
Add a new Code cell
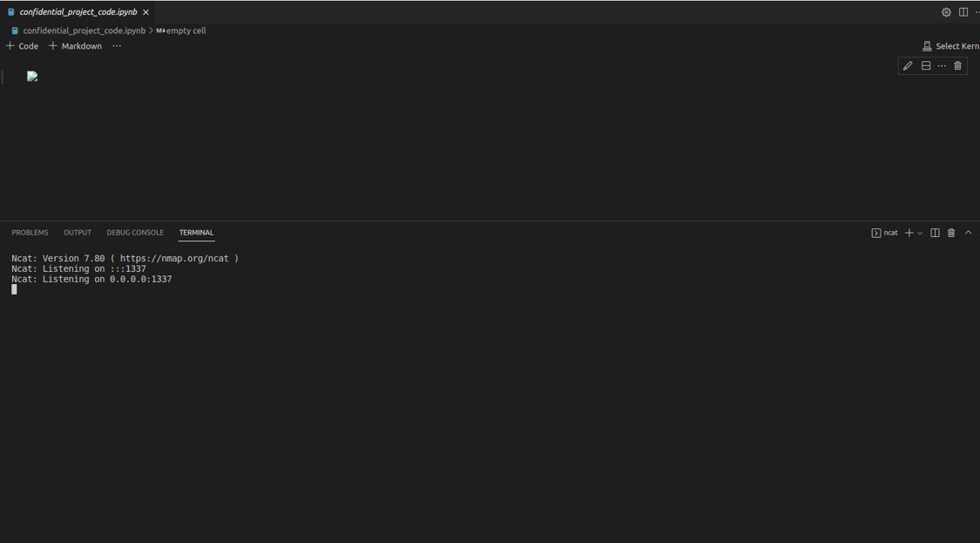pyautogui.click(x=21, y=45)
